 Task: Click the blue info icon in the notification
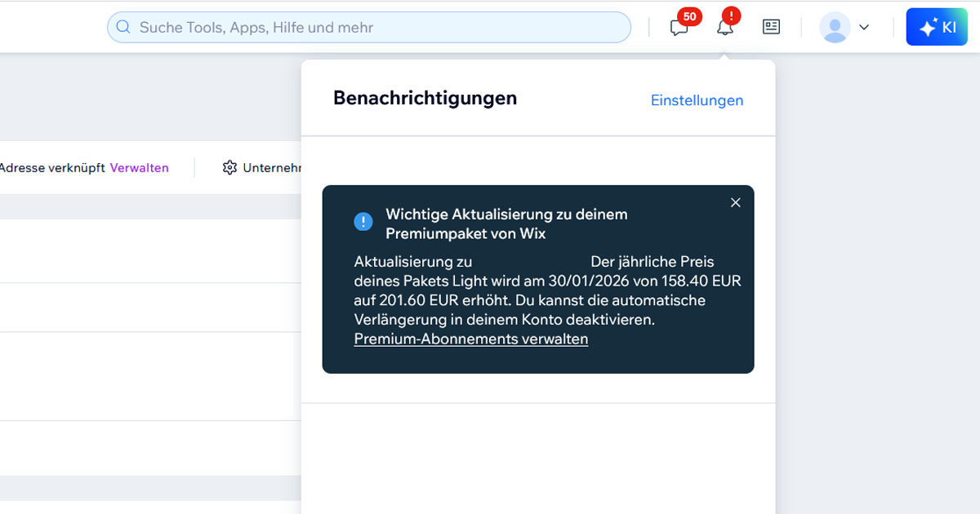(x=363, y=221)
